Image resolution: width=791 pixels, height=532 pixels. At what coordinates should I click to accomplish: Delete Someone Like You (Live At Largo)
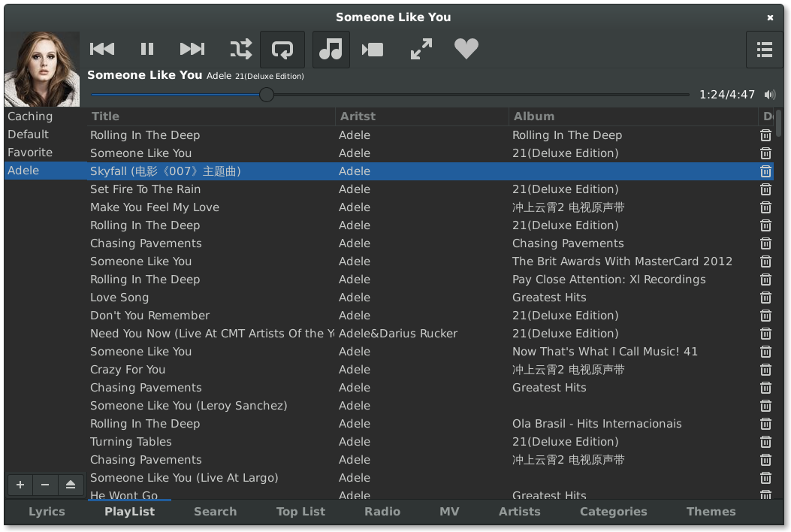765,478
